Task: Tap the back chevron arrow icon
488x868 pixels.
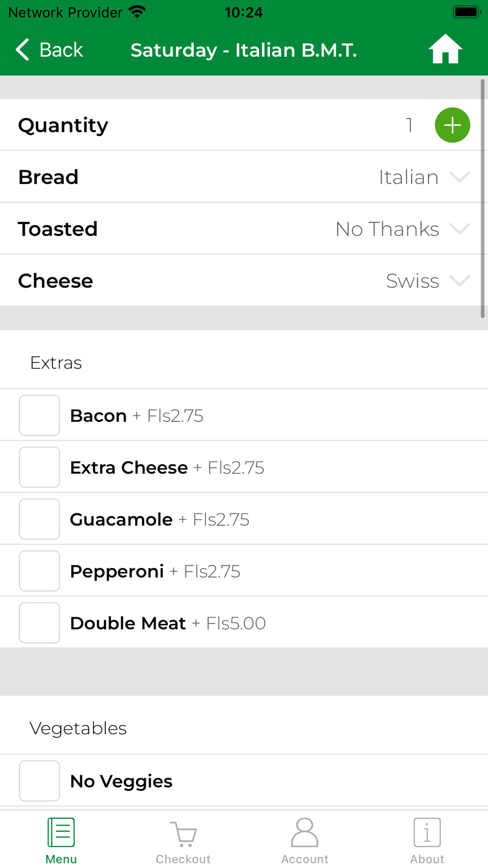Action: coord(22,50)
